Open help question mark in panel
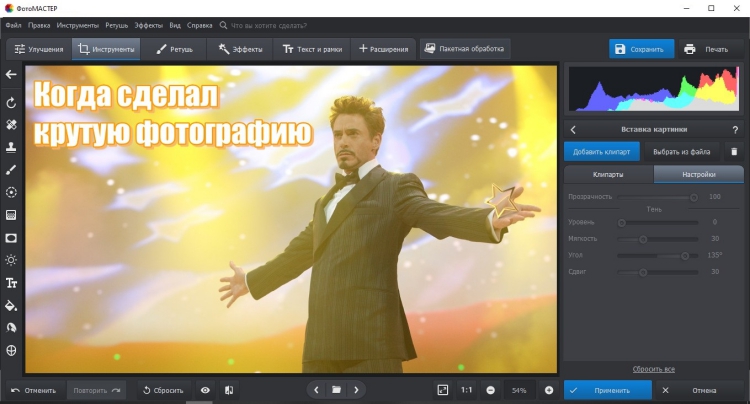The height and width of the screenshot is (404, 750). tap(735, 130)
